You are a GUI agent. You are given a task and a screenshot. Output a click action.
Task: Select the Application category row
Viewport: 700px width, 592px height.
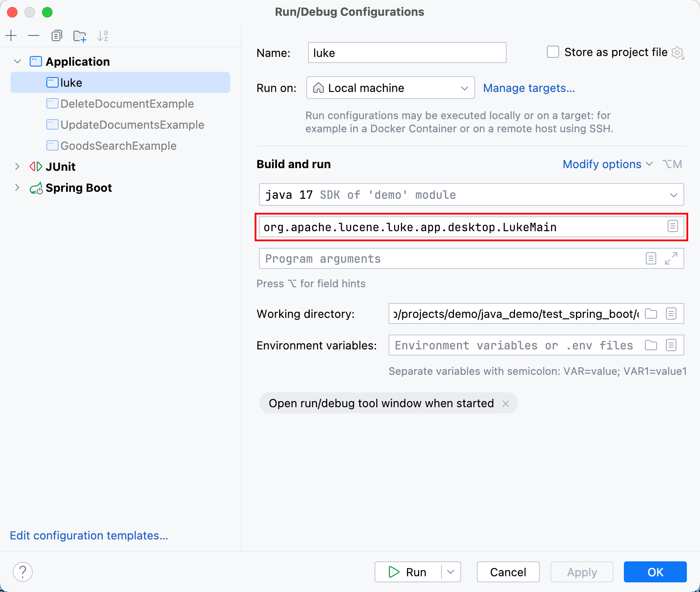pyautogui.click(x=120, y=61)
